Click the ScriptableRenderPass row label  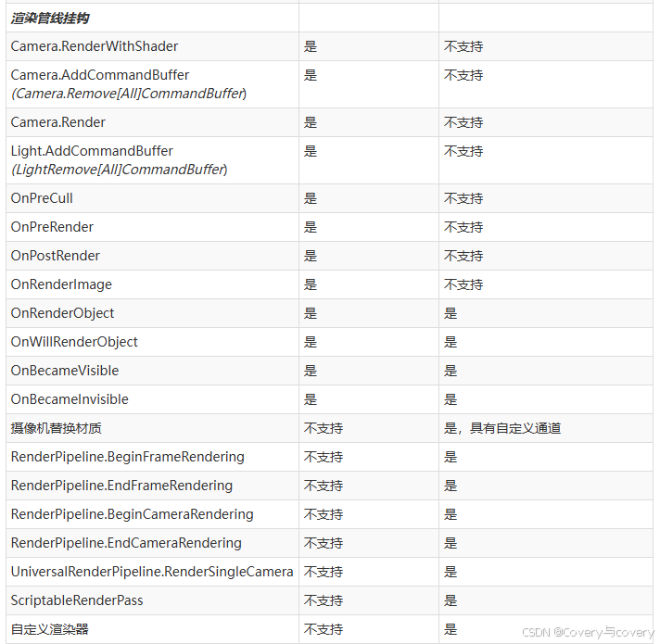(x=77, y=600)
